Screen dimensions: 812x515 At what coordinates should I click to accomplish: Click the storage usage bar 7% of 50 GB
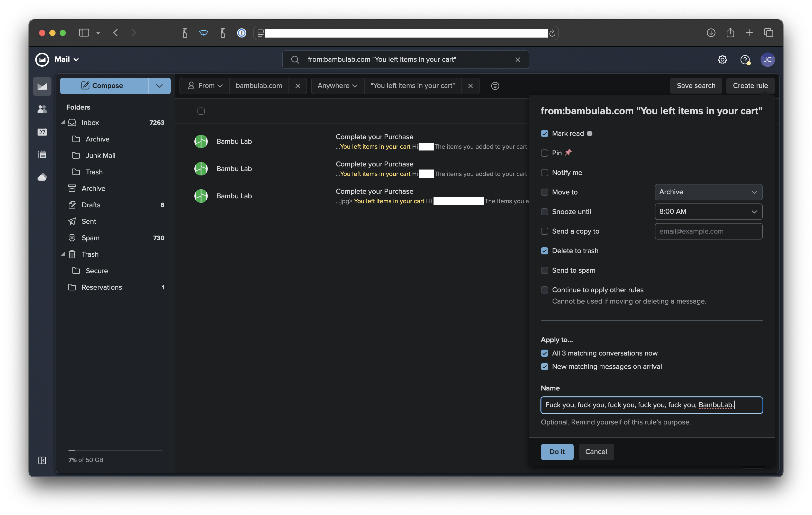pyautogui.click(x=115, y=450)
